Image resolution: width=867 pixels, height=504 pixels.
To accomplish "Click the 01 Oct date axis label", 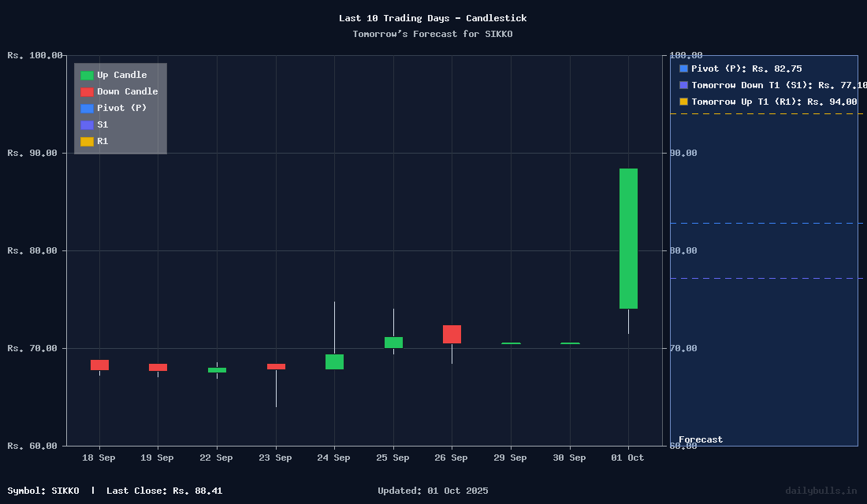I will (627, 458).
